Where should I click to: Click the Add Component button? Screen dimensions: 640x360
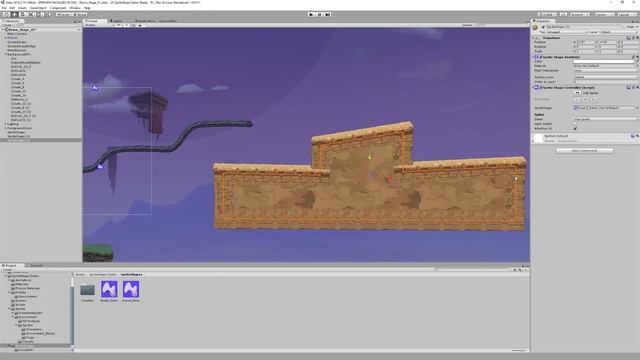coord(584,151)
